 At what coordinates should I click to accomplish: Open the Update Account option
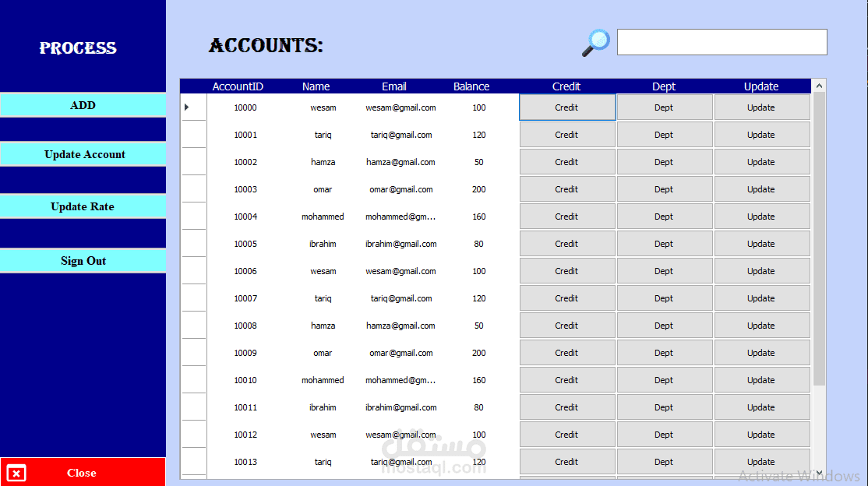tap(83, 154)
